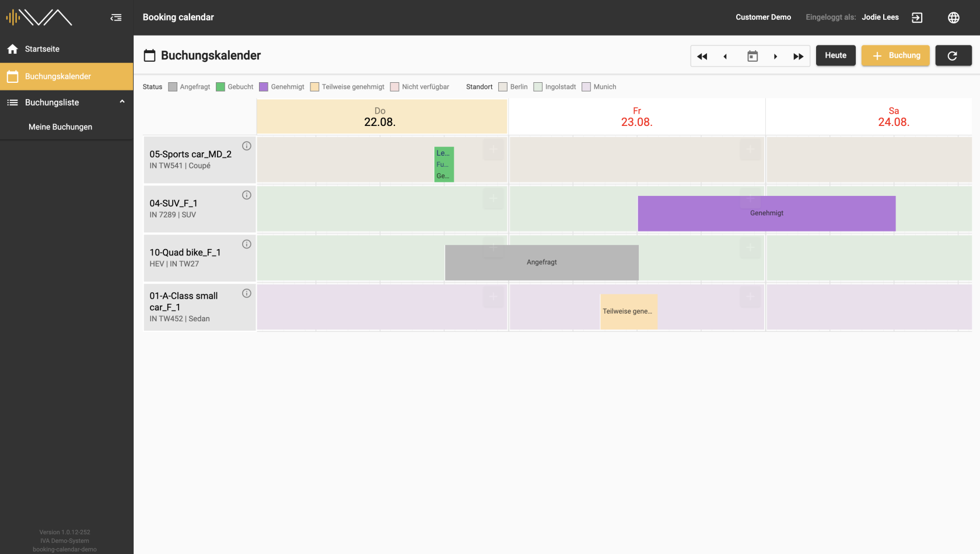
Task: Click the Ingolstadt location swatch
Action: pyautogui.click(x=538, y=87)
